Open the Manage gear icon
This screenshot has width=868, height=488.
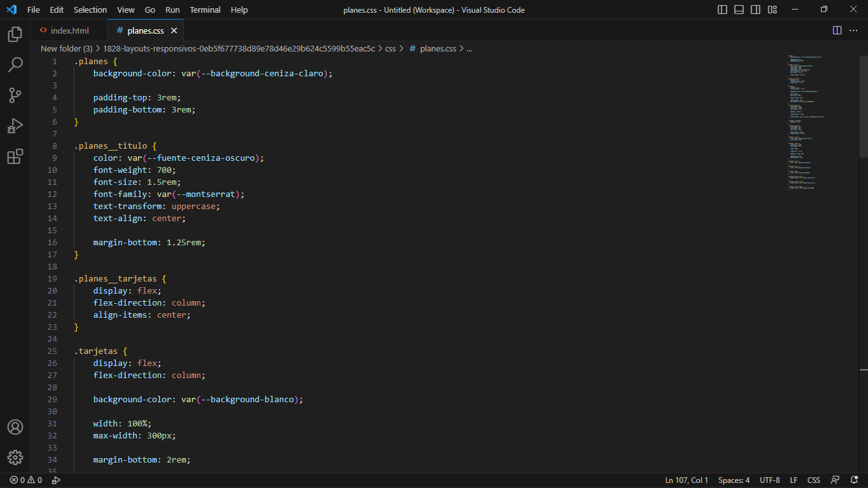(15, 457)
